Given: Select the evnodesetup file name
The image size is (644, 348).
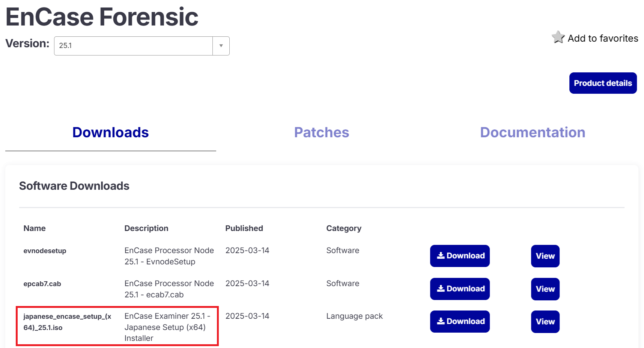Looking at the screenshot, I should [x=45, y=251].
